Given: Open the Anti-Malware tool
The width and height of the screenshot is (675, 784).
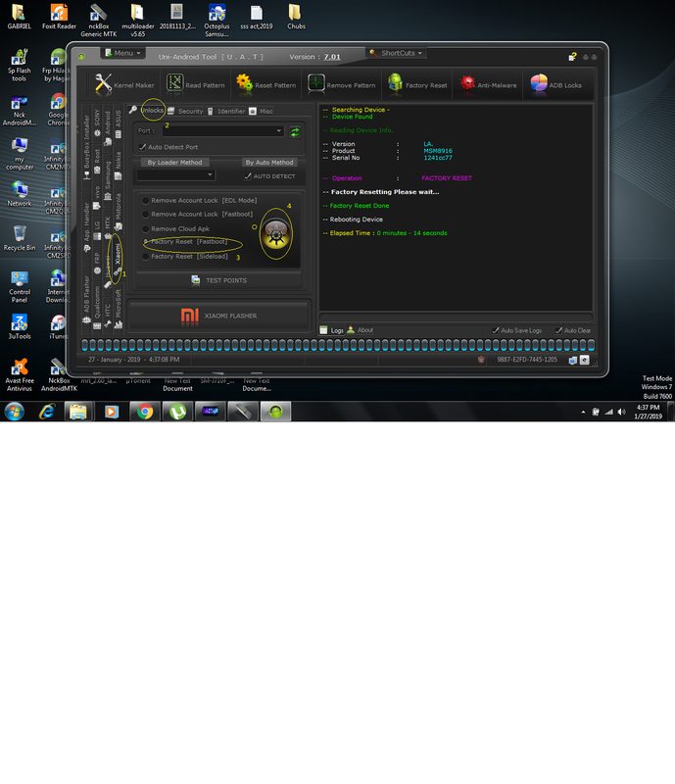Looking at the screenshot, I should [488, 84].
